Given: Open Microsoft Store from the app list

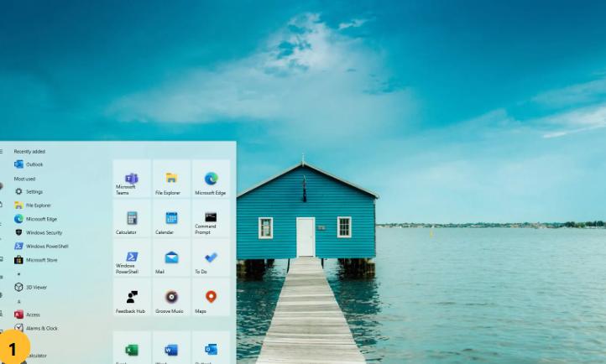Looking at the screenshot, I should point(35,260).
